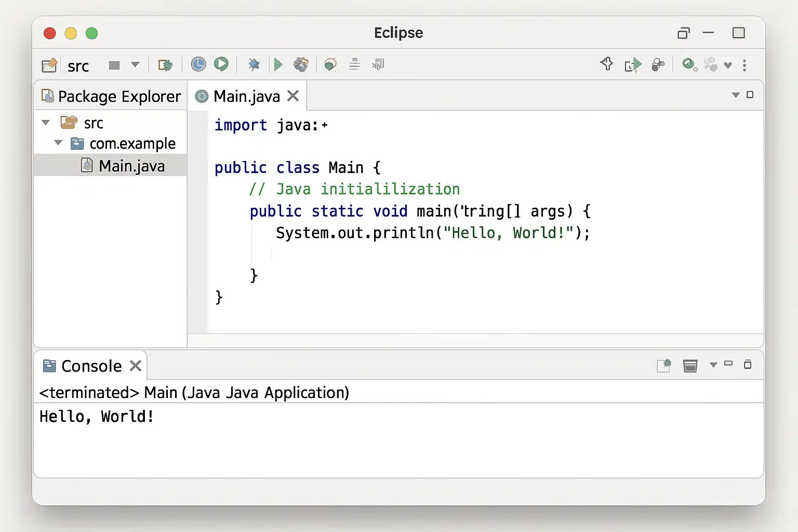Click the System.out.println code line
Image resolution: width=798 pixels, height=532 pixels.
click(x=433, y=233)
